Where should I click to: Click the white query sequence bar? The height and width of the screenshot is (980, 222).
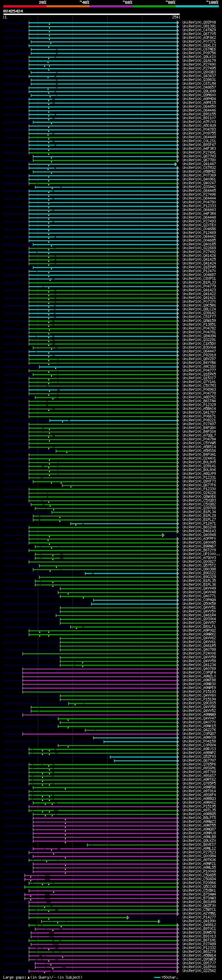(92, 14)
